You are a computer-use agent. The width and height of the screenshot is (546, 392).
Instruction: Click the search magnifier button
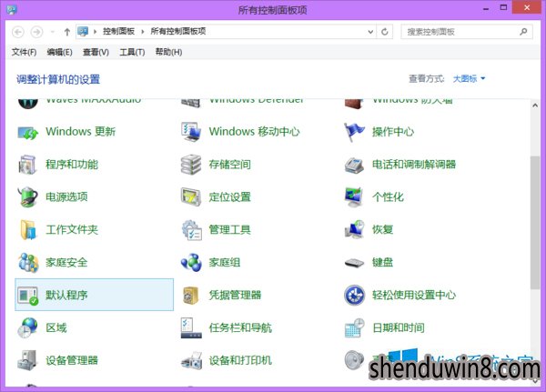523,32
